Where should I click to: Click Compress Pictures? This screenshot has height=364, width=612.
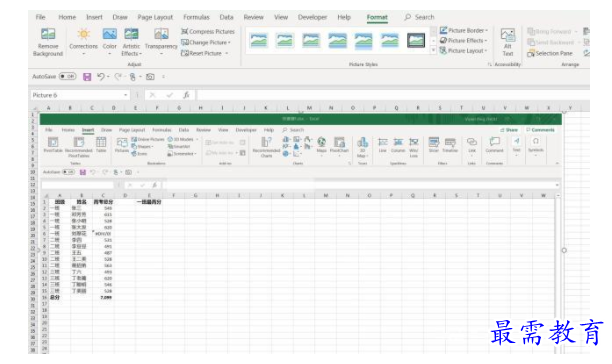click(x=208, y=31)
